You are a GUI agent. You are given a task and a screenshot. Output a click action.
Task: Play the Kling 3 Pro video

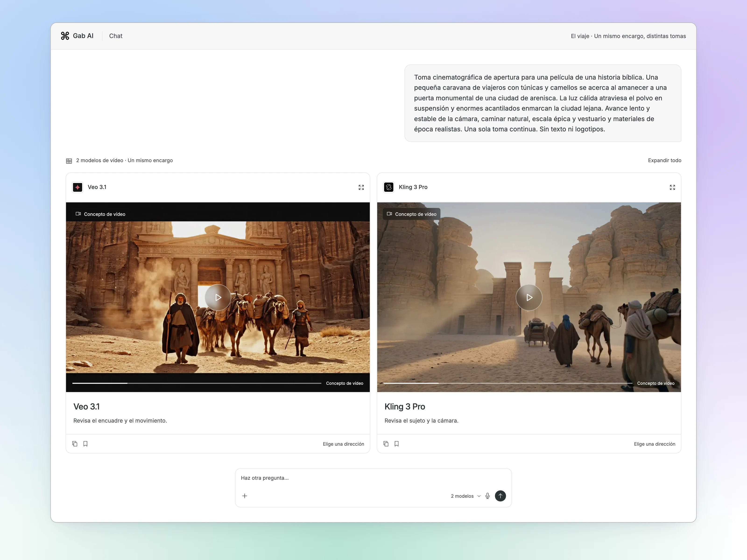pos(529,297)
